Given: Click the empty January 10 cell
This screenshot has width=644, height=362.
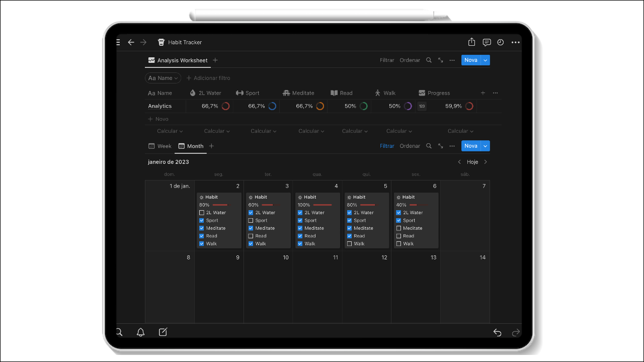Looking at the screenshot, I should 268,287.
